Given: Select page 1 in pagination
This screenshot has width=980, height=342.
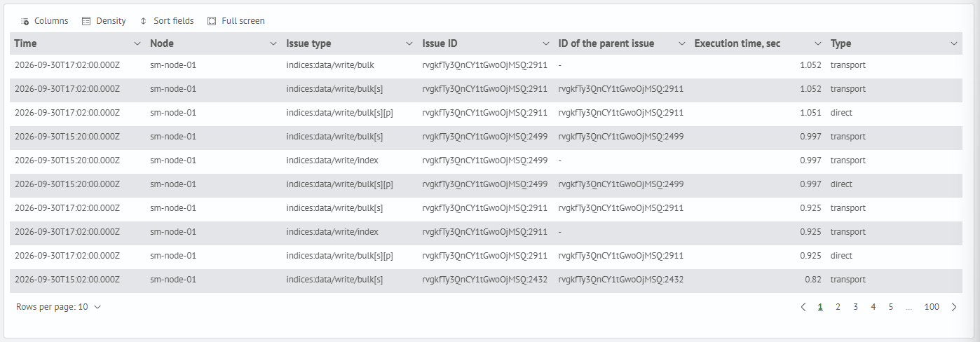Looking at the screenshot, I should click(x=820, y=307).
